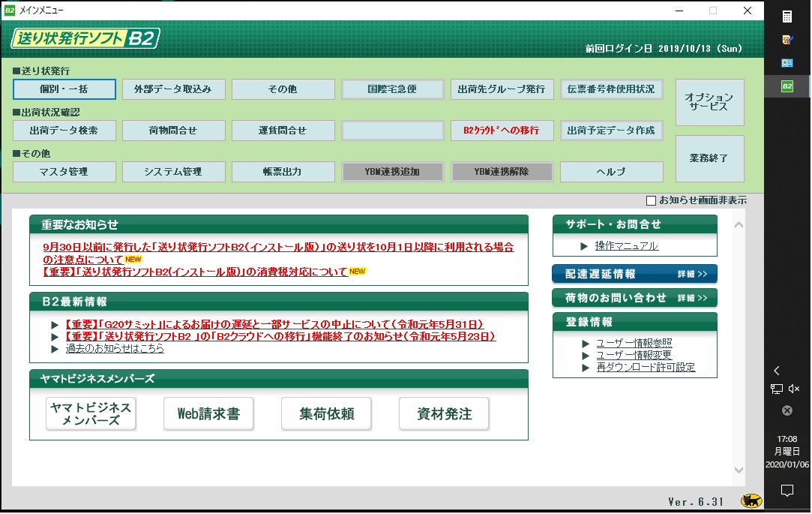Click 配達遅延情報 詳細 banner
The height and width of the screenshot is (514, 812).
tap(635, 274)
